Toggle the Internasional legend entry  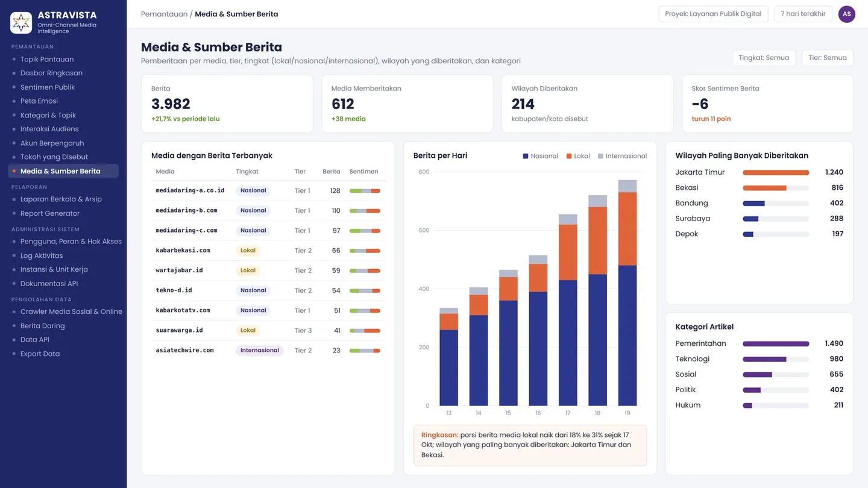point(622,156)
